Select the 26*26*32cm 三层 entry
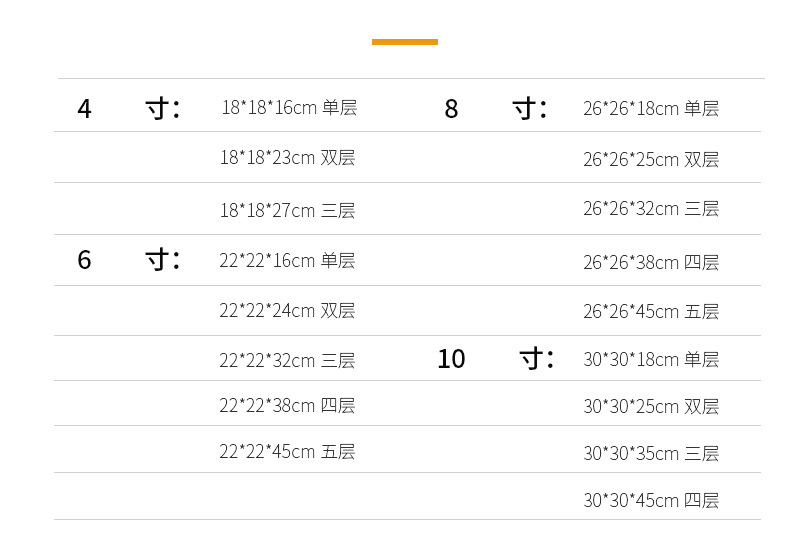Viewport: 800px width, 557px height. pyautogui.click(x=651, y=209)
